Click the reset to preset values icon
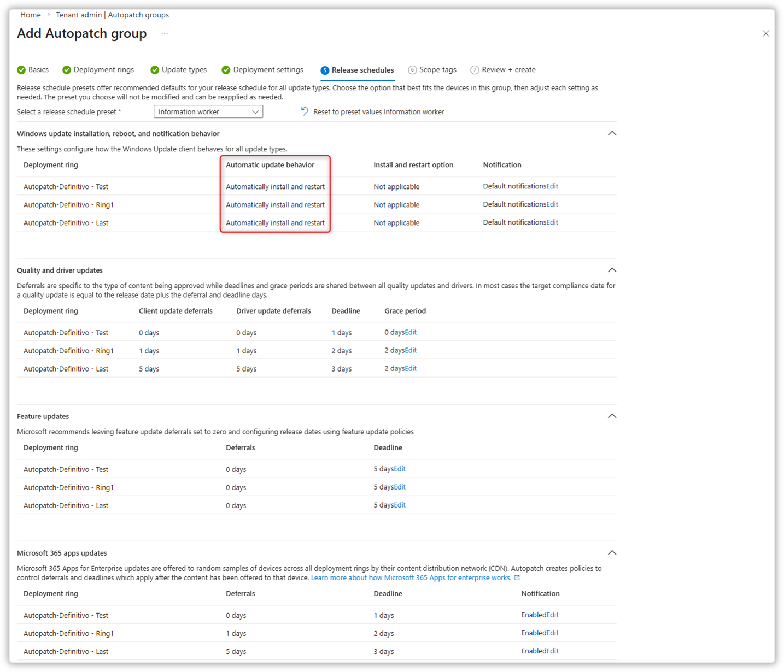 point(305,111)
